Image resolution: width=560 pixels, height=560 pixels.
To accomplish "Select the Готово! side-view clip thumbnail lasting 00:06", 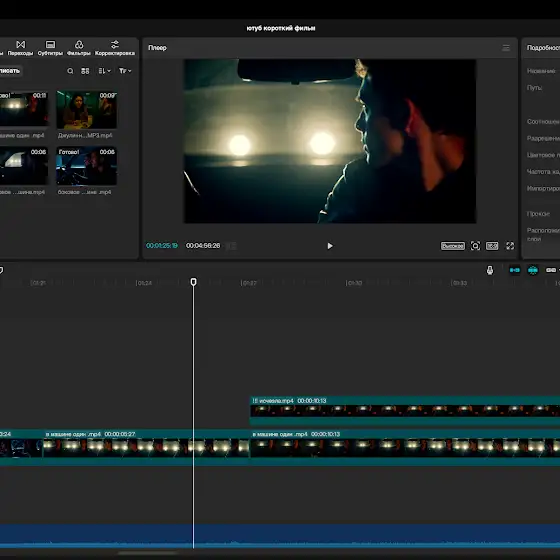I will 86,166.
